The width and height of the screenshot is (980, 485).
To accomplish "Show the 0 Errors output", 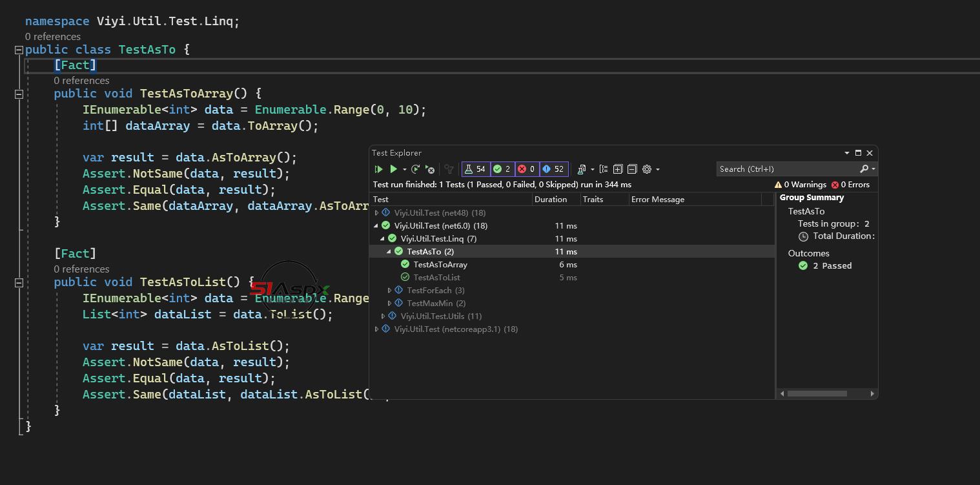I will pyautogui.click(x=851, y=185).
